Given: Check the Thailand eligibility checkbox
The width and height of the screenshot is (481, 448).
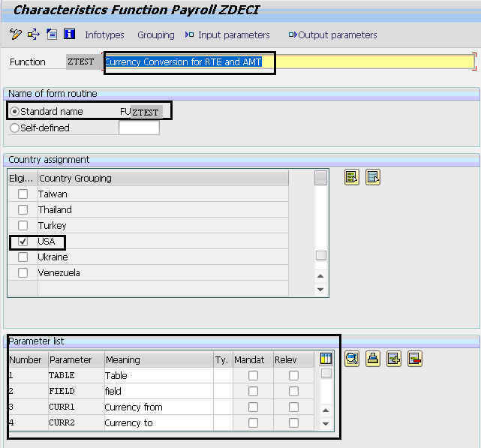Looking at the screenshot, I should click(23, 209).
